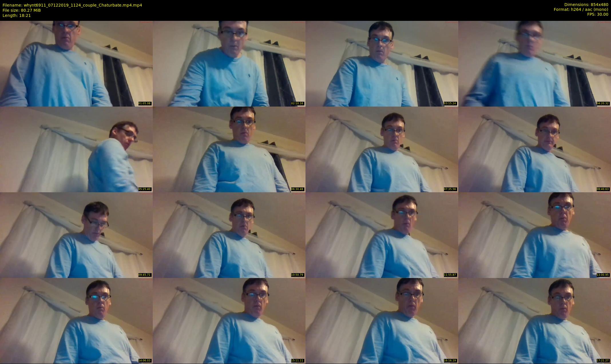Open the frame timestamped 06:30.48

[x=229, y=149]
